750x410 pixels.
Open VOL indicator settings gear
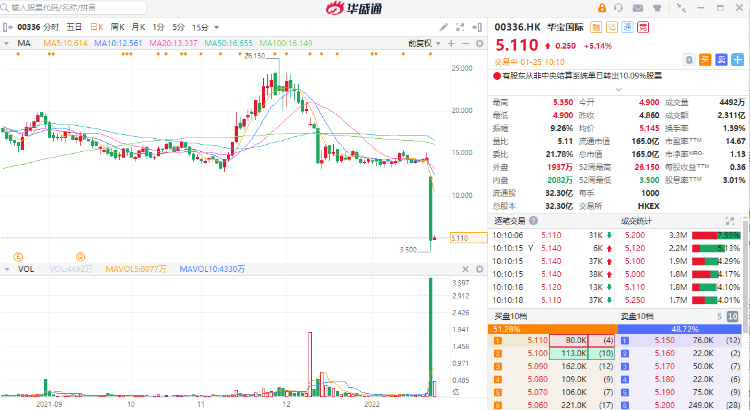479,269
